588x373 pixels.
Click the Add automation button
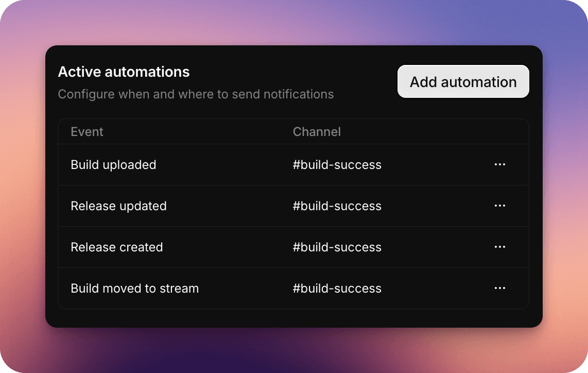463,81
